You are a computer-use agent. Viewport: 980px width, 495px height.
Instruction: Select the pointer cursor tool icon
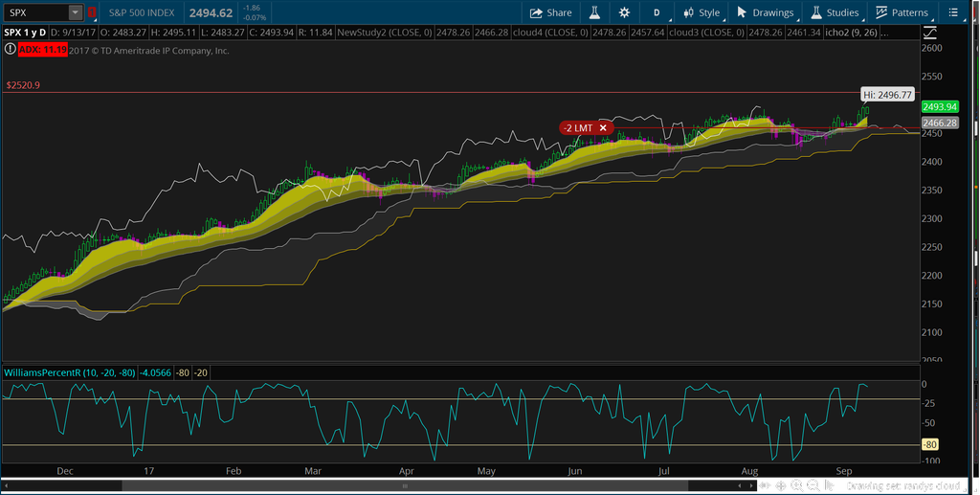(x=830, y=485)
